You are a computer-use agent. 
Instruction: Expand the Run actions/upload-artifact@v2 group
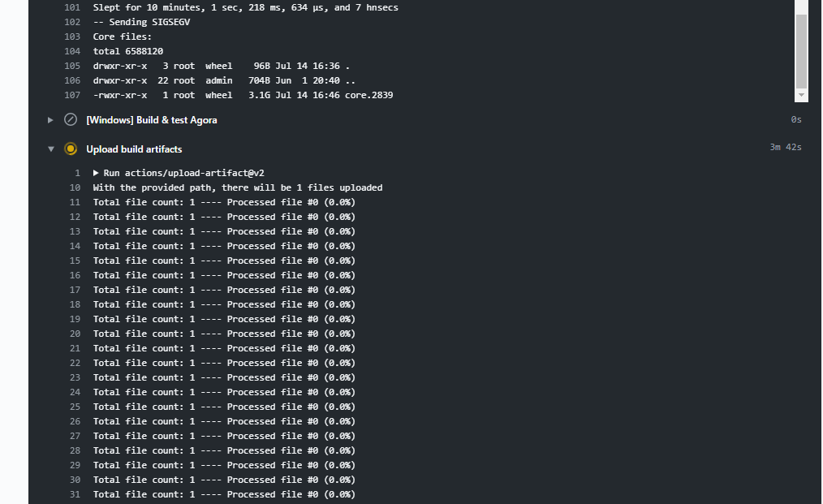pos(95,172)
